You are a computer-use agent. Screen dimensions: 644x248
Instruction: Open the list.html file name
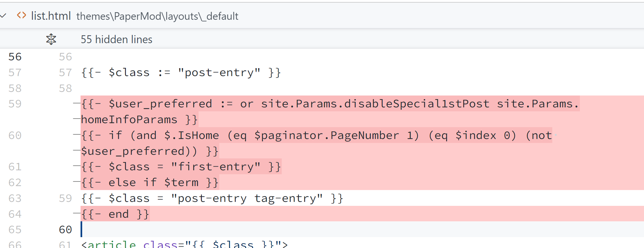[51, 16]
